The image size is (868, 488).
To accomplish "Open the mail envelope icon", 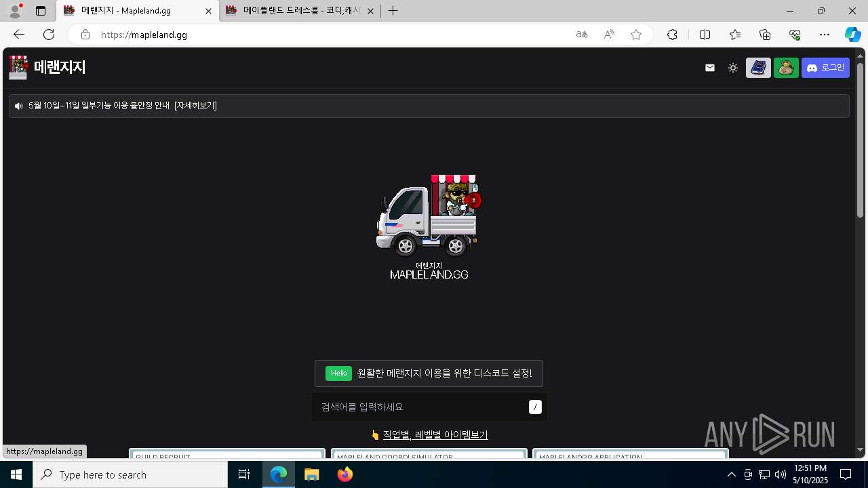I will pyautogui.click(x=710, y=68).
